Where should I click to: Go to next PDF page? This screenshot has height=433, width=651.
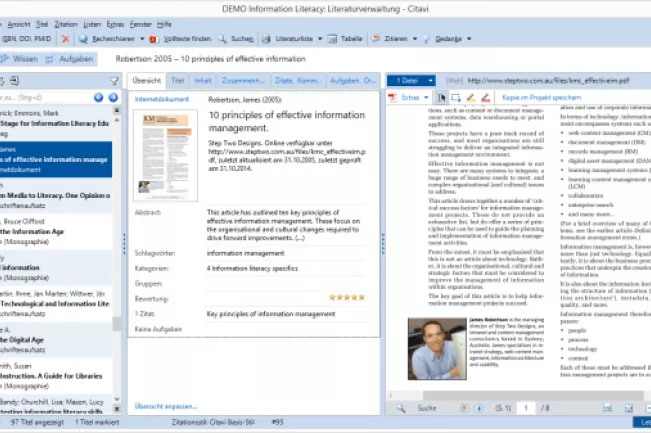[x=479, y=408]
